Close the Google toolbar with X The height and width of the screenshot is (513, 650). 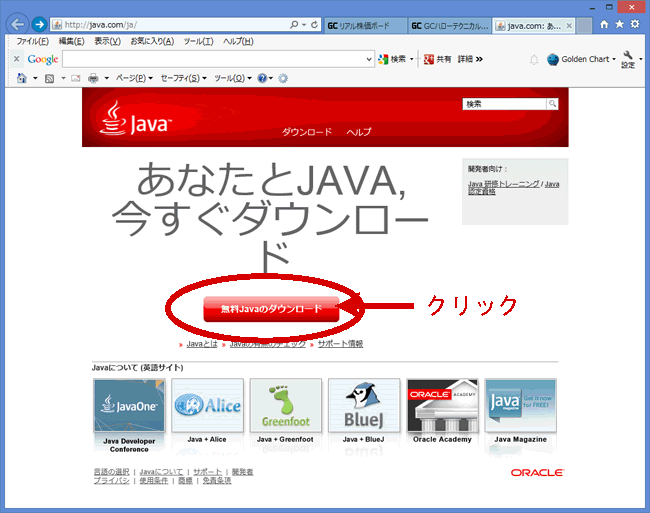click(x=17, y=59)
